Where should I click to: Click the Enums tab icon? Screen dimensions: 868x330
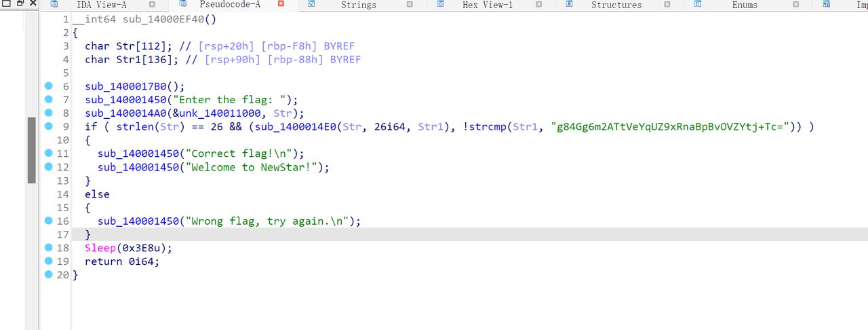coord(697,5)
